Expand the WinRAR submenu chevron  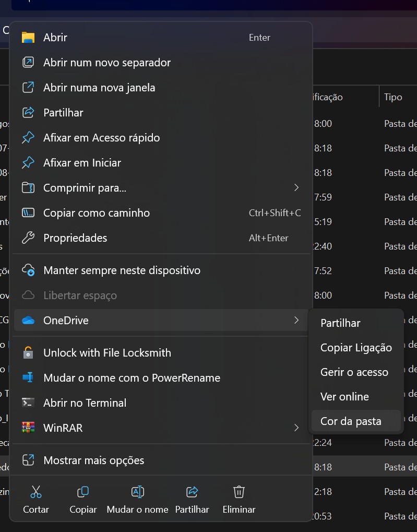click(x=296, y=428)
